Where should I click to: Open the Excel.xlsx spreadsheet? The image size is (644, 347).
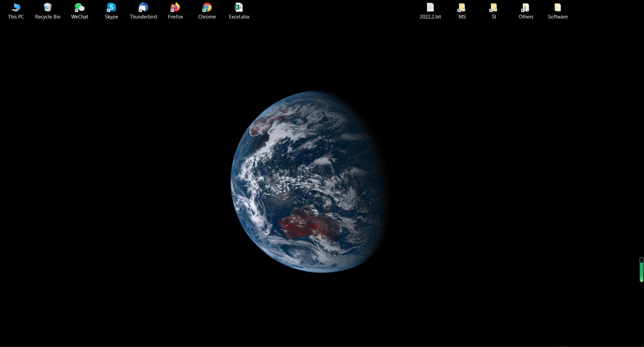[239, 7]
